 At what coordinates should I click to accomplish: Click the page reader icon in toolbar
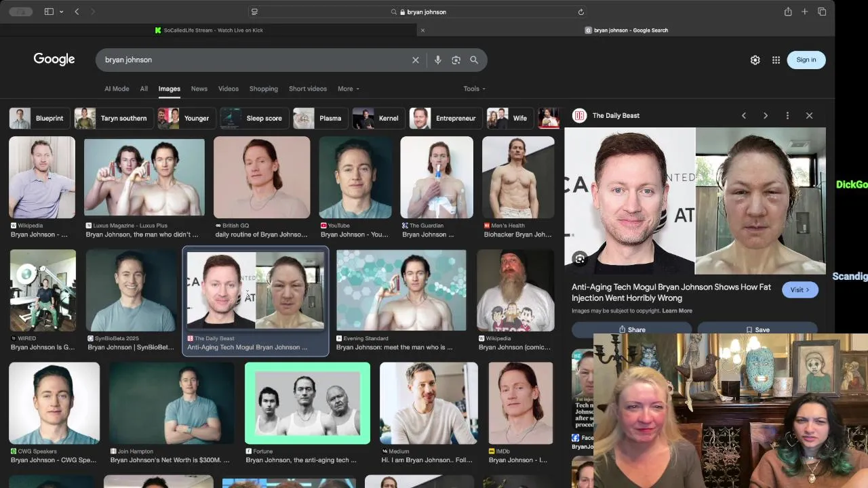tap(254, 12)
